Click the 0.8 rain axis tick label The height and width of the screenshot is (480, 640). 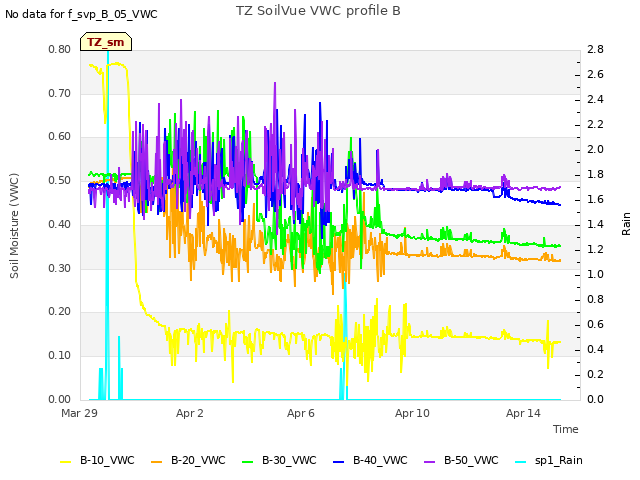(596, 299)
